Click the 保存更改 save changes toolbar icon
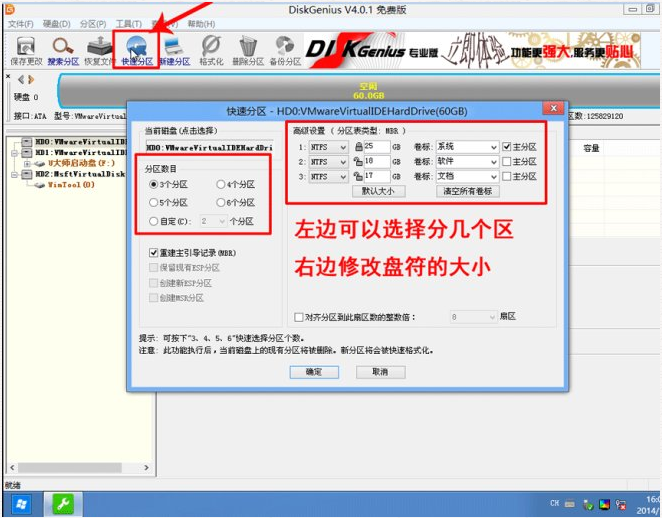This screenshot has width=662, height=518. (26, 51)
